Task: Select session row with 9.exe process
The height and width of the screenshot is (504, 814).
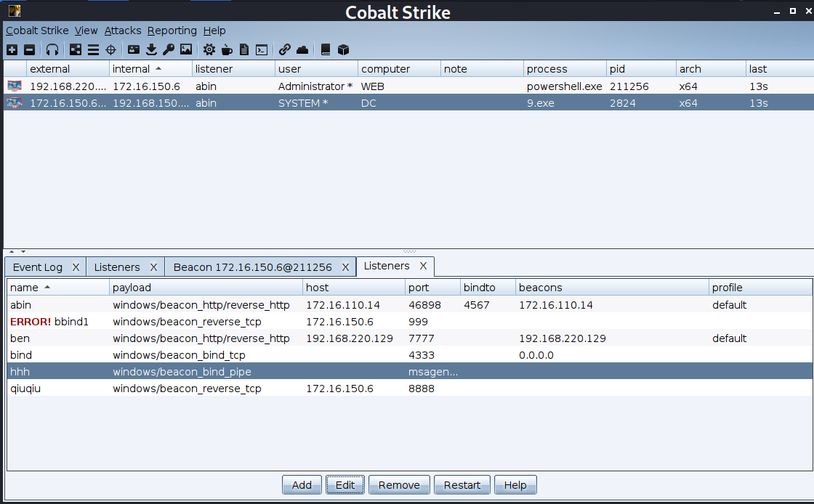Action: point(409,103)
